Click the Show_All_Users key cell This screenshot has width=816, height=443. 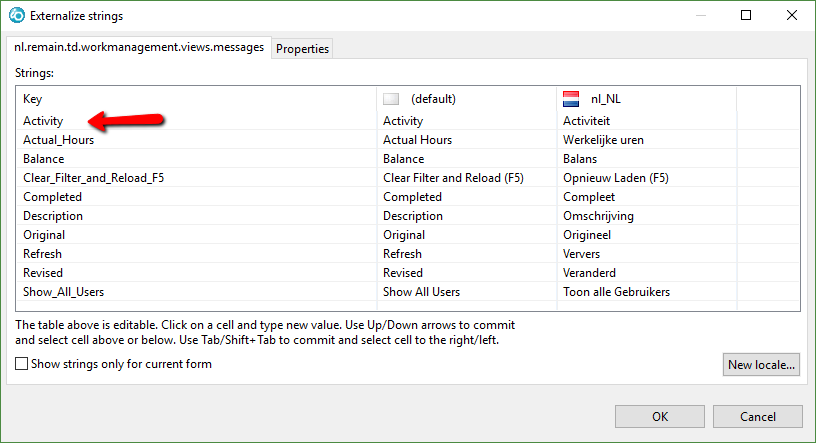64,292
